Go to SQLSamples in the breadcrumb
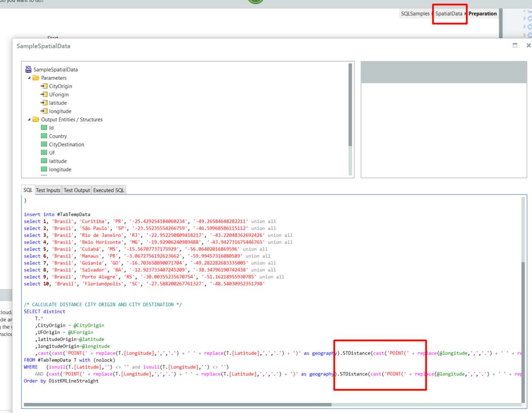532x413 pixels. (x=415, y=14)
